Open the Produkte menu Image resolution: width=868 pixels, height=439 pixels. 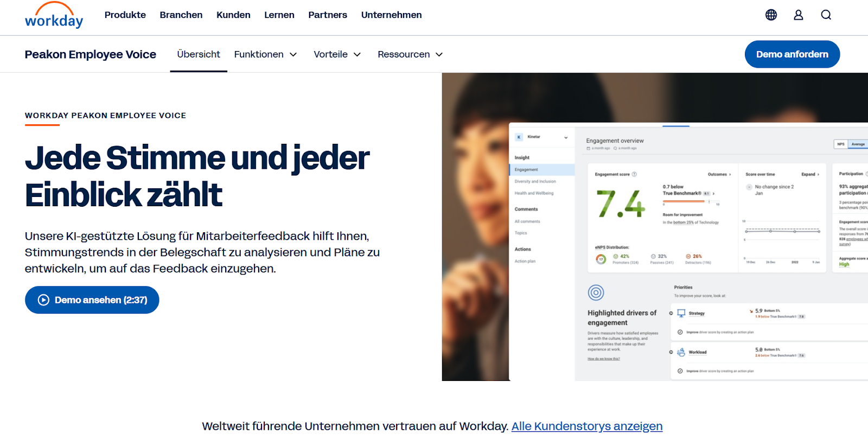coord(125,15)
